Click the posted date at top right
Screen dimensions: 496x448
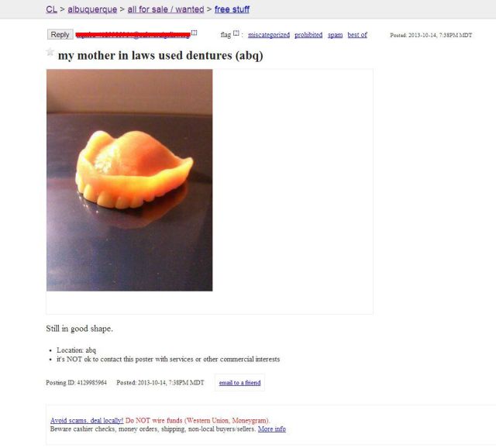[x=431, y=35]
